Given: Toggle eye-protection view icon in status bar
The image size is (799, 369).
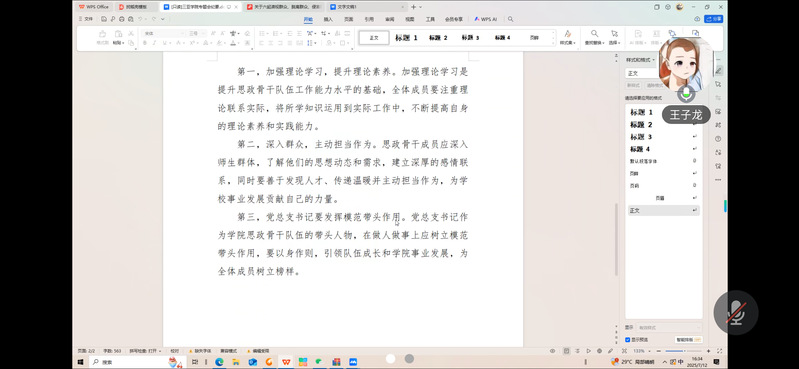Looking at the screenshot, I should coord(552,351).
